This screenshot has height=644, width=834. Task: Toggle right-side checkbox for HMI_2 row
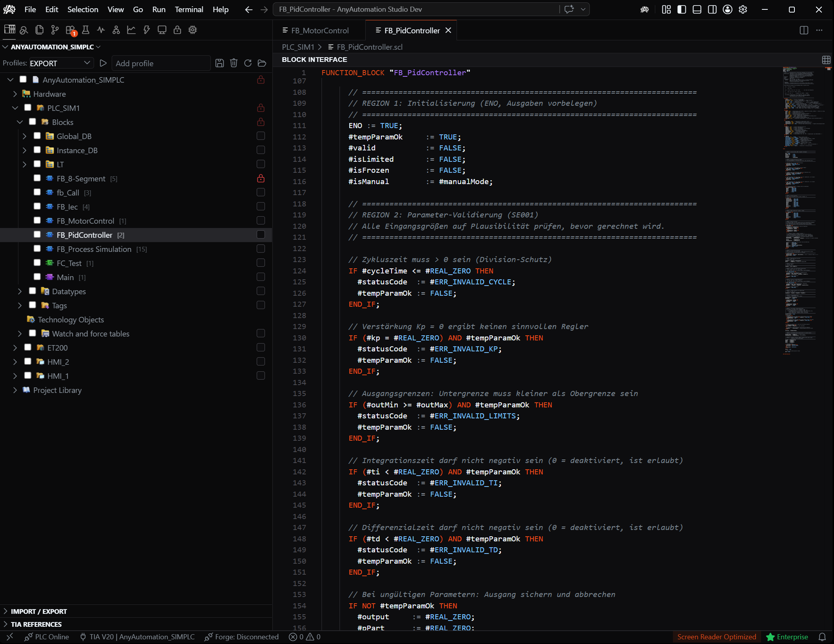[x=261, y=362]
